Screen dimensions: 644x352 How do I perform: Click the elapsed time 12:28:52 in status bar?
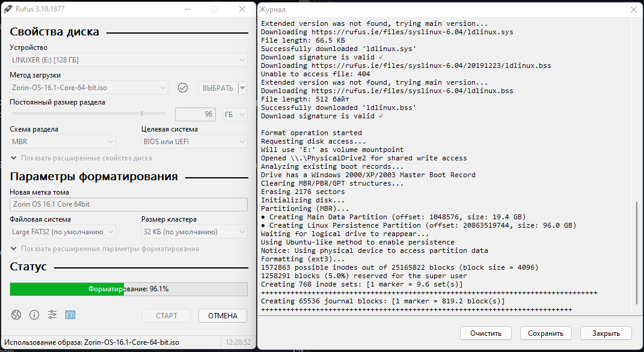click(238, 342)
